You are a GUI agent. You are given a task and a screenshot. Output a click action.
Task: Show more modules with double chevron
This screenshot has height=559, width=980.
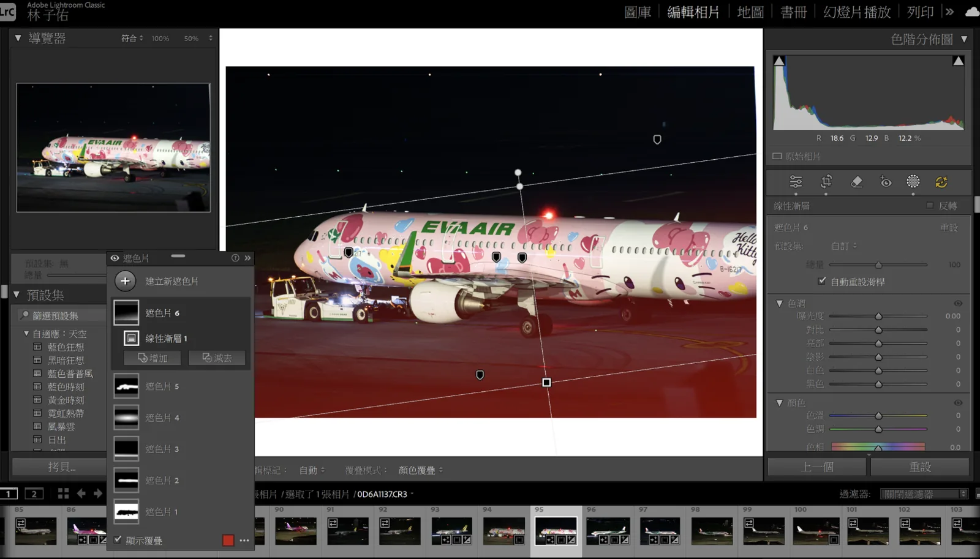pyautogui.click(x=950, y=12)
